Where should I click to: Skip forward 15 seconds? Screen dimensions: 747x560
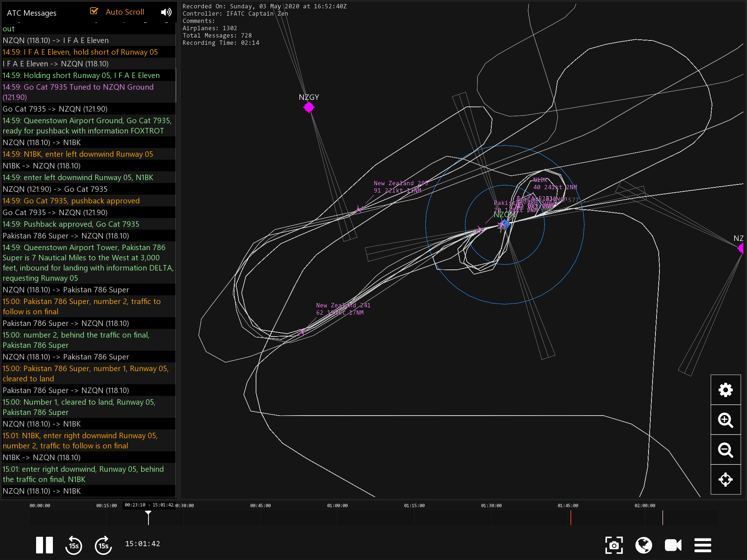coord(103,545)
